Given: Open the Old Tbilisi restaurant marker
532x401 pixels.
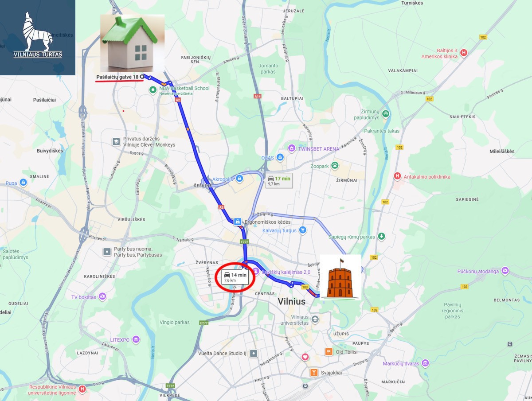Looking at the screenshot, I should (329, 351).
